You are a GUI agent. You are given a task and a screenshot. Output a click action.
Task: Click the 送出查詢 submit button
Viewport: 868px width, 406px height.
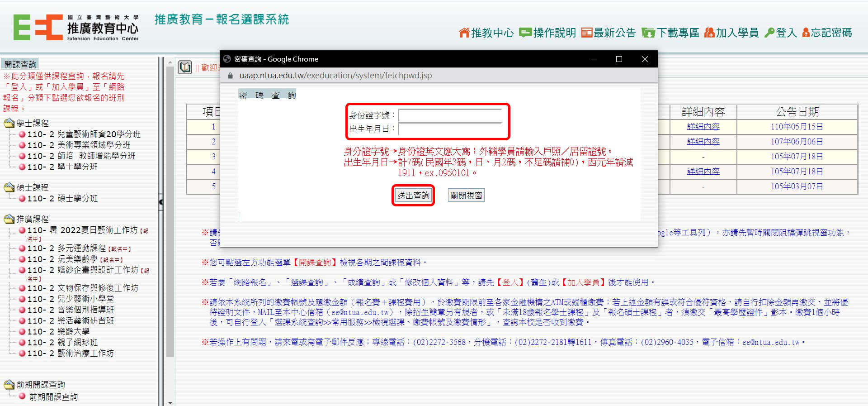[413, 196]
